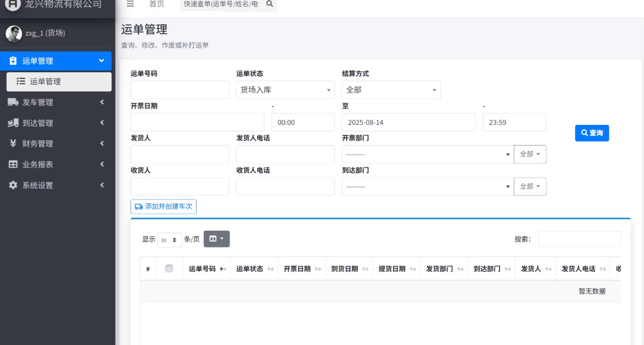The height and width of the screenshot is (345, 644).
Task: Open the 全部 button next to 开票部门
Action: coord(530,155)
